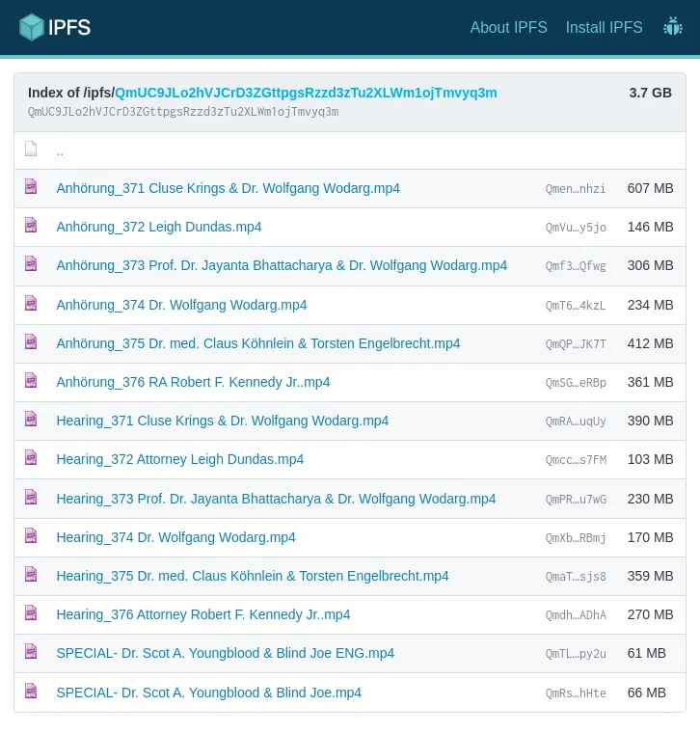Click video icon beside Hearing_372 Attorney Leigh Dundas
700x734 pixels.
[x=31, y=457]
